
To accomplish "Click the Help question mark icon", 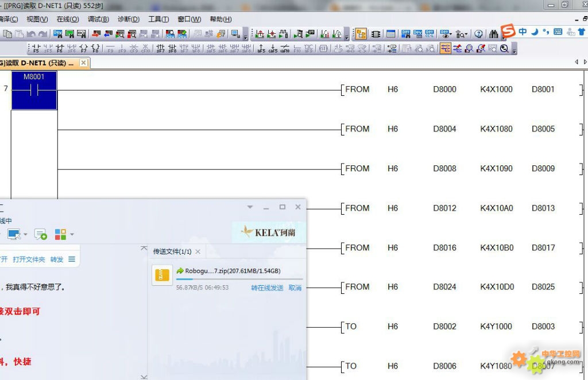I will coord(478,34).
